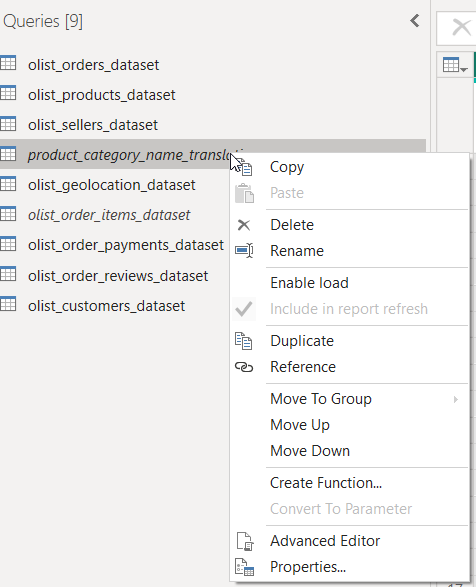Click the Rename icon in context menu
The height and width of the screenshot is (587, 476).
point(244,250)
